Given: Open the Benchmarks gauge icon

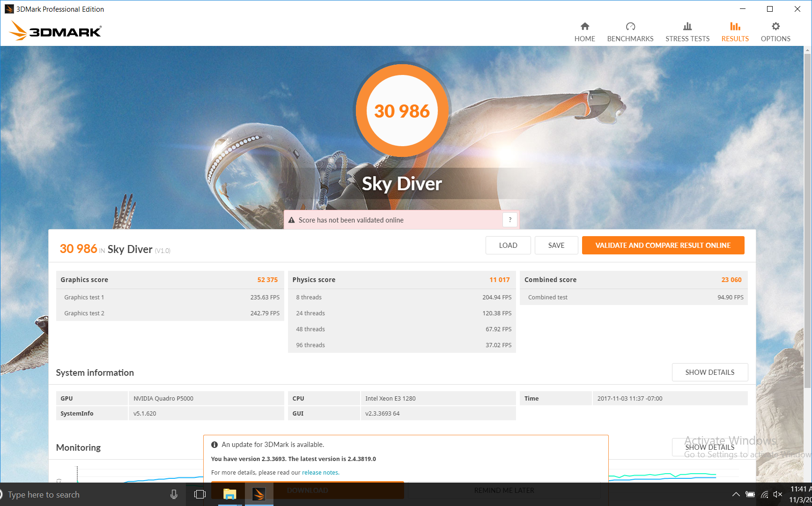Looking at the screenshot, I should click(630, 26).
